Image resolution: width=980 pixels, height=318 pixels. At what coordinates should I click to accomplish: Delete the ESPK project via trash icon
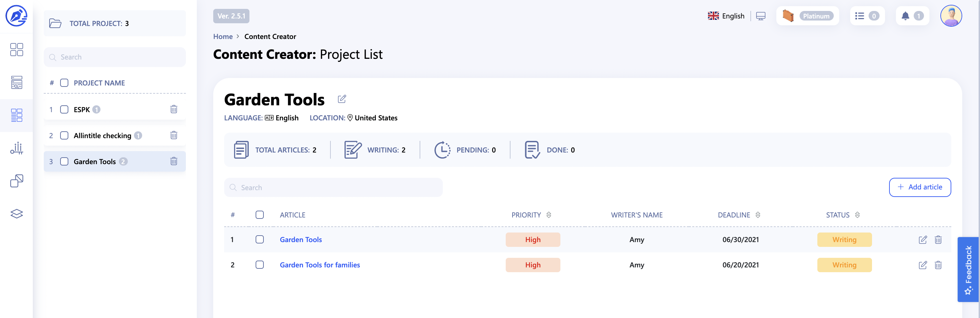click(174, 109)
